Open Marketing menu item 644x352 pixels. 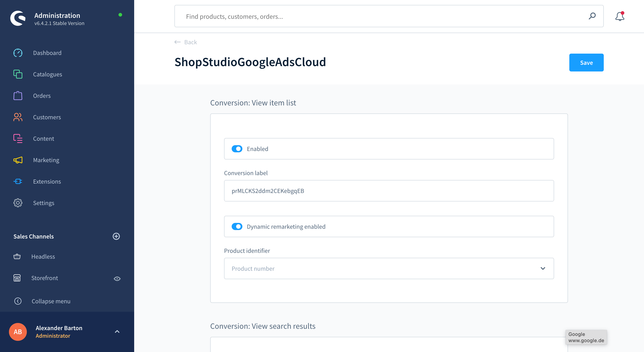tap(46, 160)
